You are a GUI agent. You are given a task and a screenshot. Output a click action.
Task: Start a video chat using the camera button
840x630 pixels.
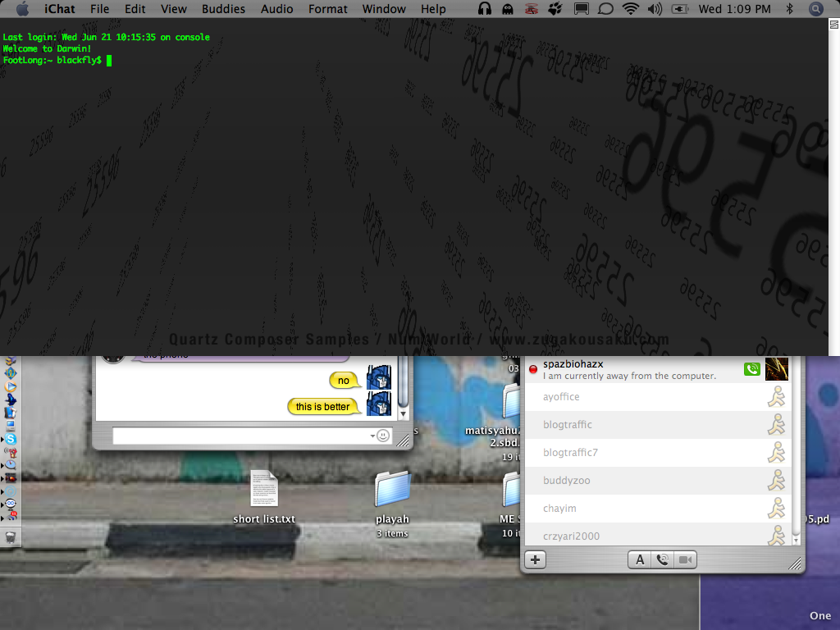(686, 560)
